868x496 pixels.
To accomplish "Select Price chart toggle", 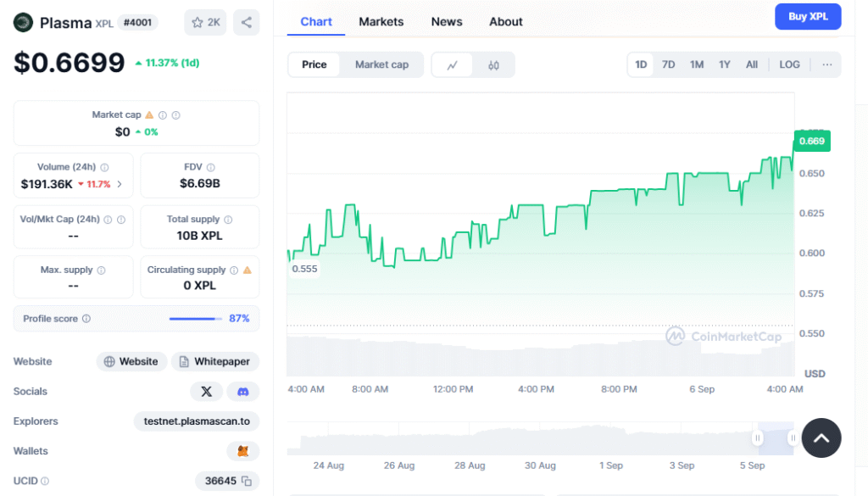I will click(314, 64).
